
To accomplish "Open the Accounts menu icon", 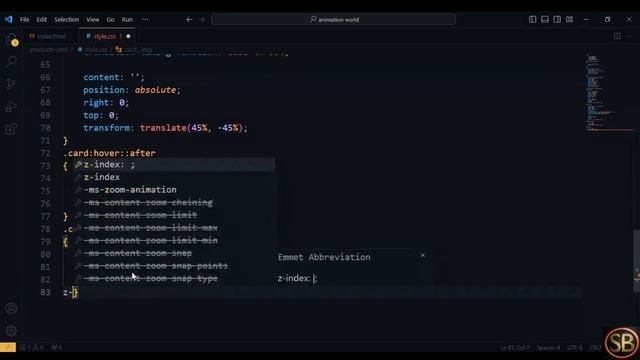I will point(11,309).
